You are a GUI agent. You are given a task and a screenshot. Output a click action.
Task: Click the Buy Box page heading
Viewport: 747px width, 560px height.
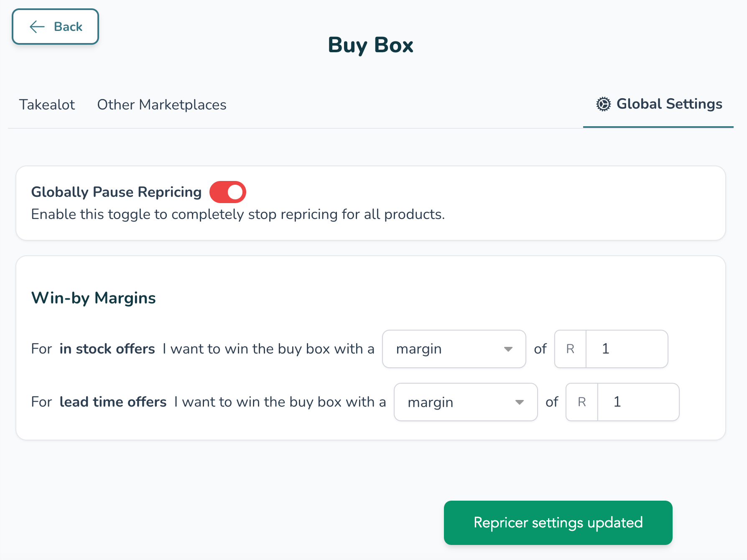[x=370, y=45]
